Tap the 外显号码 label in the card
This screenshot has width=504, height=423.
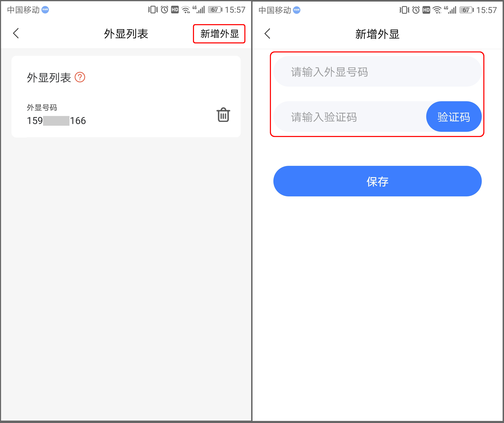[x=42, y=107]
